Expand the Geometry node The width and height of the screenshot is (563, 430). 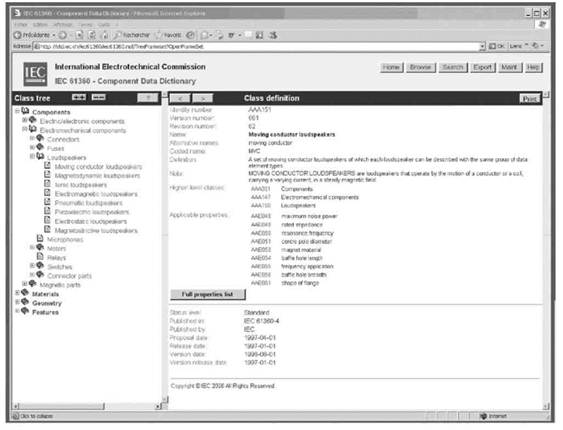[17, 302]
